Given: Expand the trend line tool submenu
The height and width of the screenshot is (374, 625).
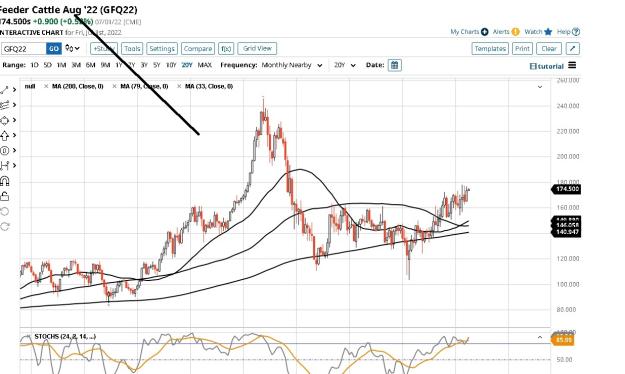Looking at the screenshot, I should (15, 90).
